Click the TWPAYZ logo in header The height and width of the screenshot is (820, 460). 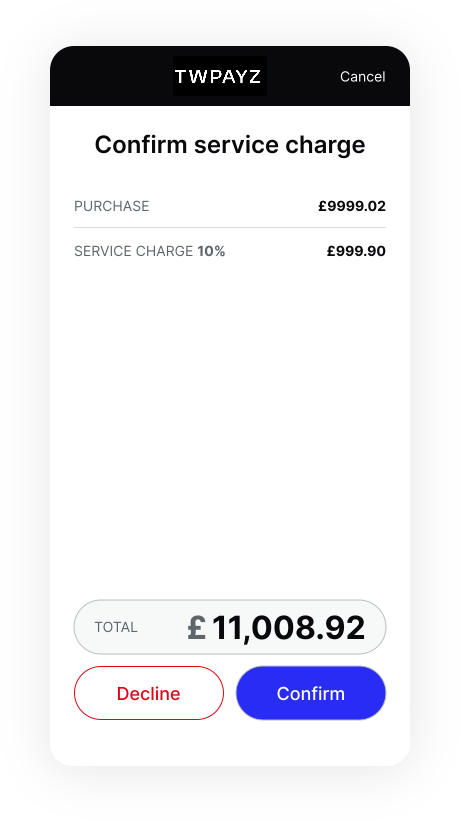[x=220, y=76]
